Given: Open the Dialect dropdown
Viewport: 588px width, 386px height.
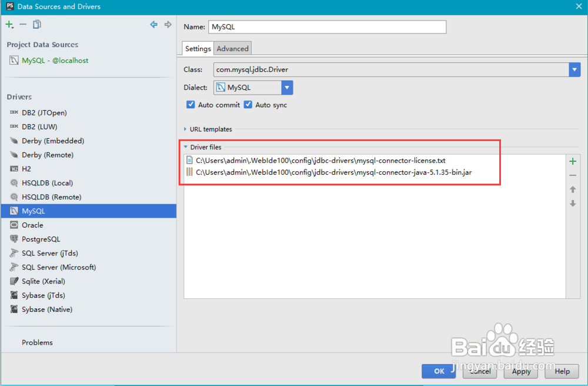Looking at the screenshot, I should tap(287, 87).
